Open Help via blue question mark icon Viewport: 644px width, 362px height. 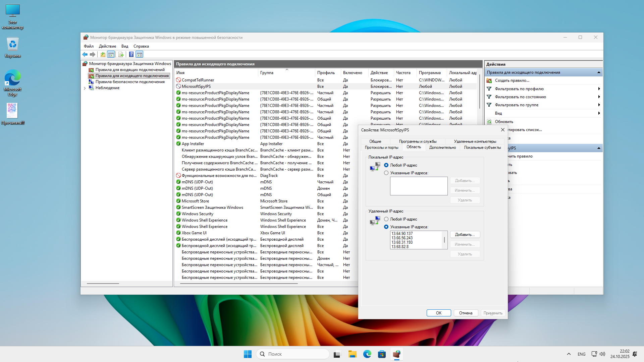[x=131, y=54]
